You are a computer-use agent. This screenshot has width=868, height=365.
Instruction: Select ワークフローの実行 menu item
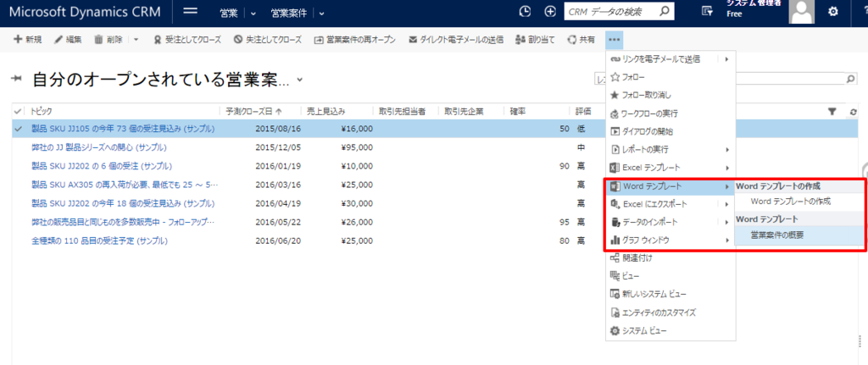(x=670, y=114)
